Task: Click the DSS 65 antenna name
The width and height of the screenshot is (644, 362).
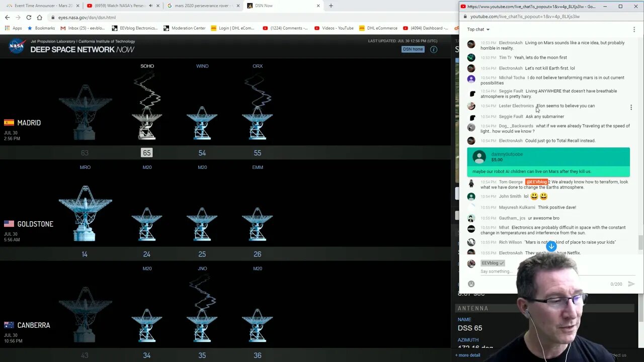Action: point(470,328)
